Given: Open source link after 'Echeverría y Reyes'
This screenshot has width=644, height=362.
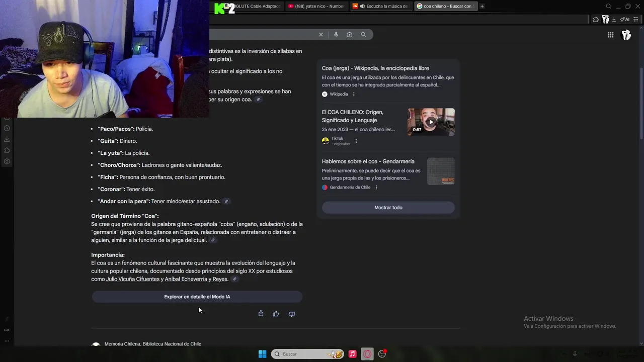Looking at the screenshot, I should point(234,279).
